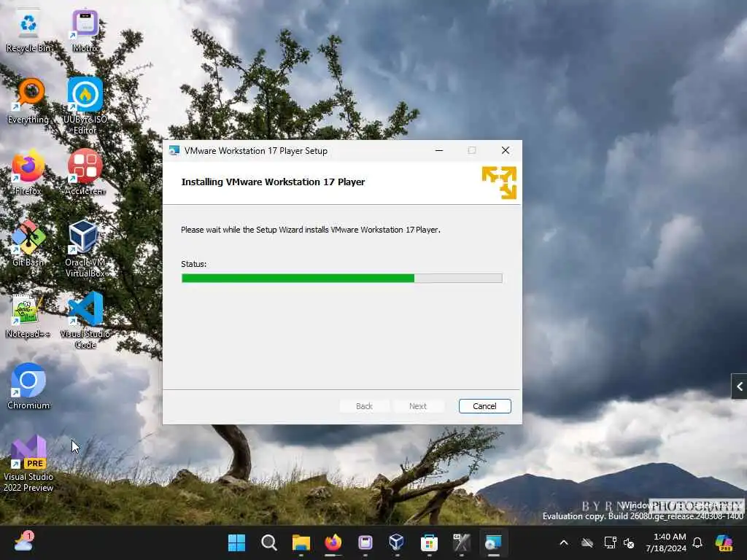The width and height of the screenshot is (747, 560).
Task: Open VirtualBox from the taskbar
Action: click(397, 542)
